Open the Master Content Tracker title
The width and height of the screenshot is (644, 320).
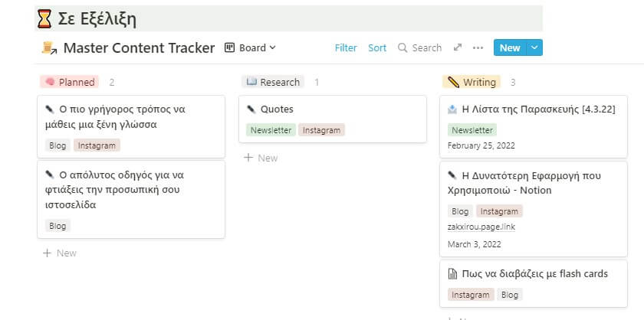click(x=140, y=48)
